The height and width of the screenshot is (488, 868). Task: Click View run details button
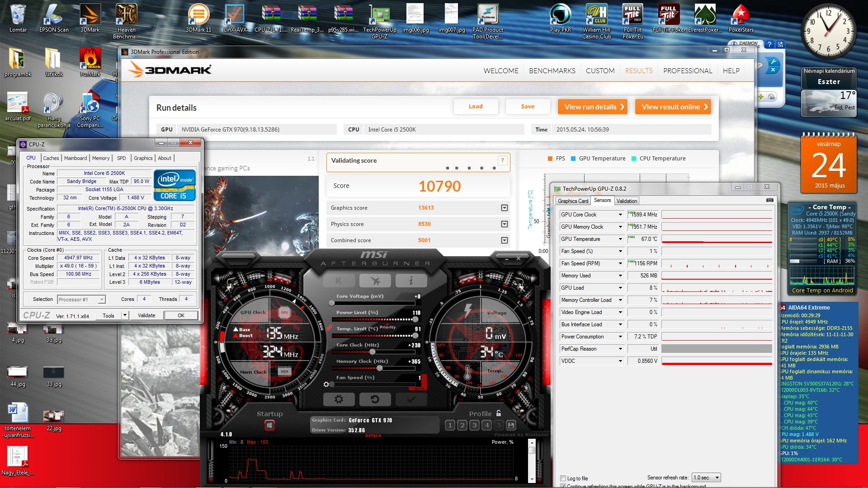[x=592, y=107]
